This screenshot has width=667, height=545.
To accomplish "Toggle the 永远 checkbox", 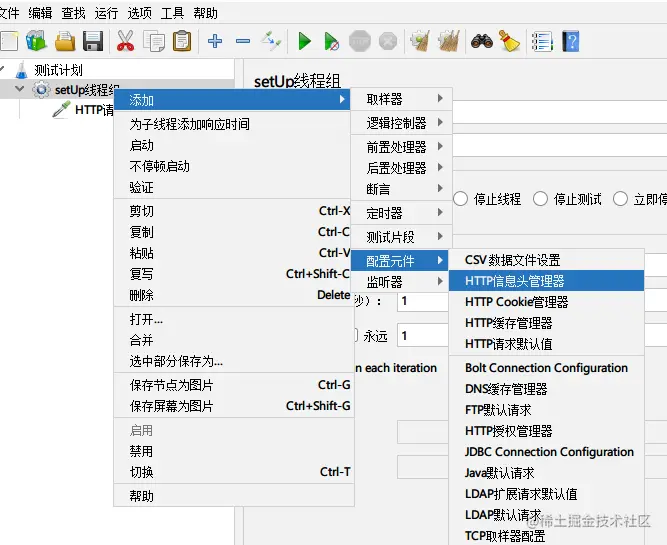I will pos(355,336).
